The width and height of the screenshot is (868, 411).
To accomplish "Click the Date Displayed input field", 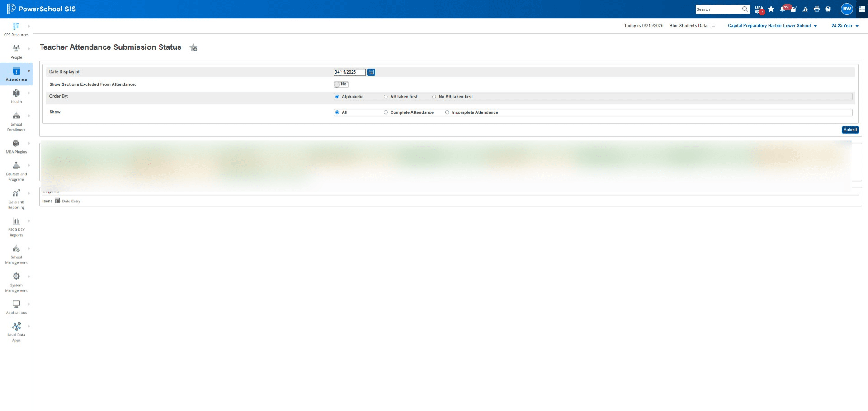I will [349, 72].
